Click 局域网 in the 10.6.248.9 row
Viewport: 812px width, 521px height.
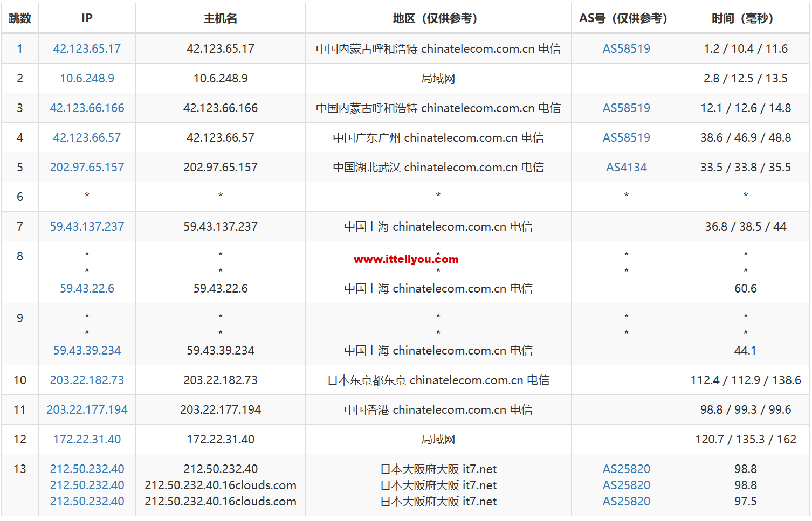(x=438, y=78)
